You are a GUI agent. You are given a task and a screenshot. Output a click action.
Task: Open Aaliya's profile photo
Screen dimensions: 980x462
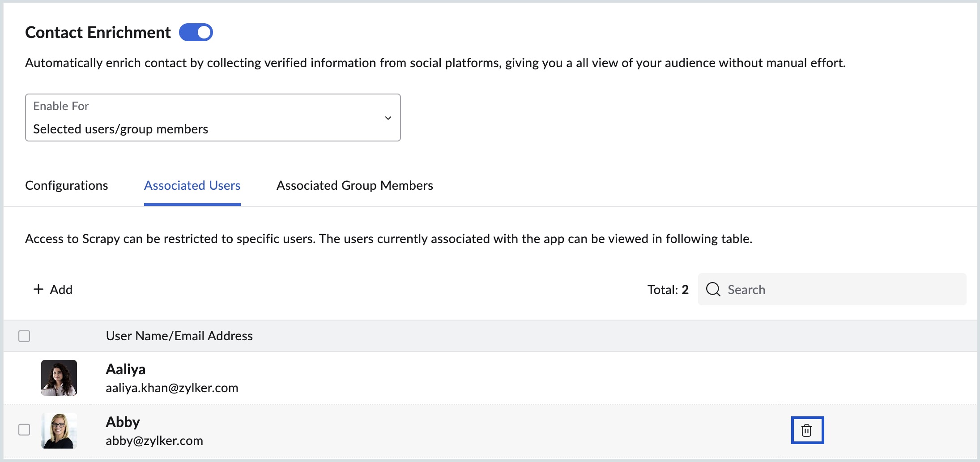[x=59, y=378]
